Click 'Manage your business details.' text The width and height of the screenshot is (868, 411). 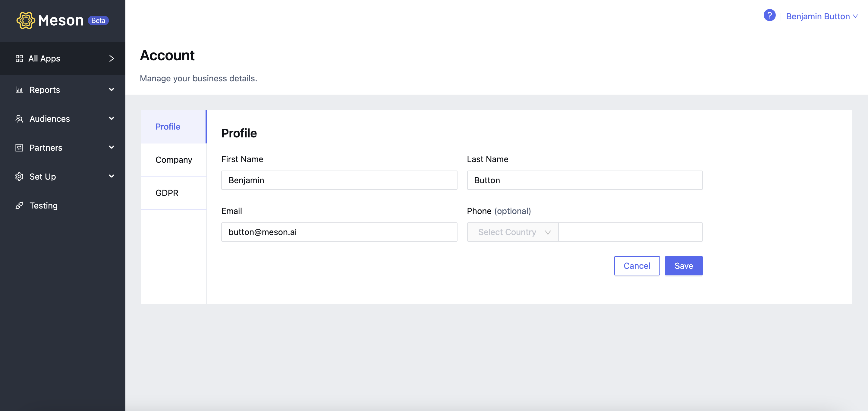point(199,79)
